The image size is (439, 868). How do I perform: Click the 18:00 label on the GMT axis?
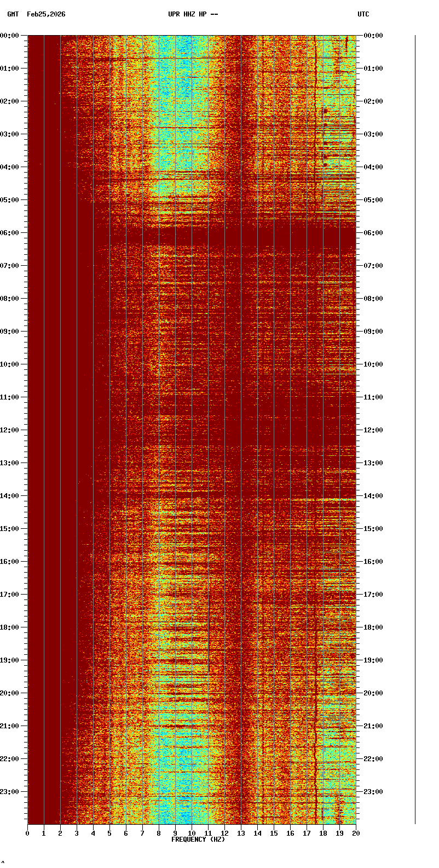coord(10,627)
